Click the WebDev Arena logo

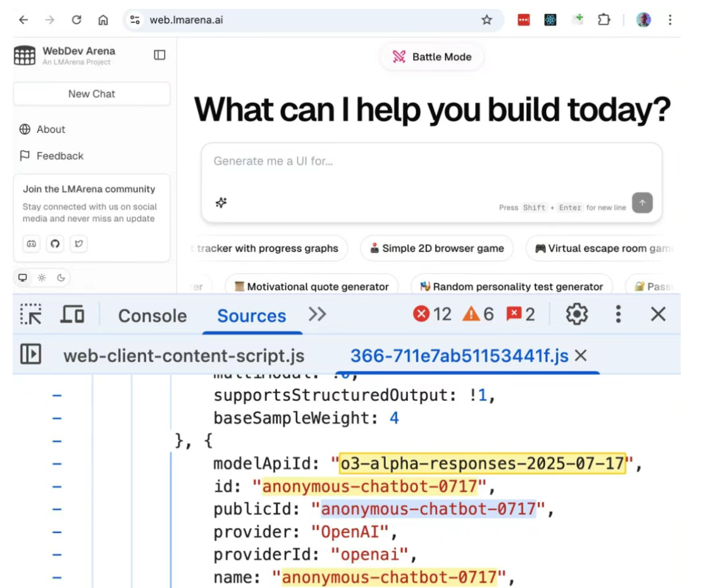click(x=25, y=56)
